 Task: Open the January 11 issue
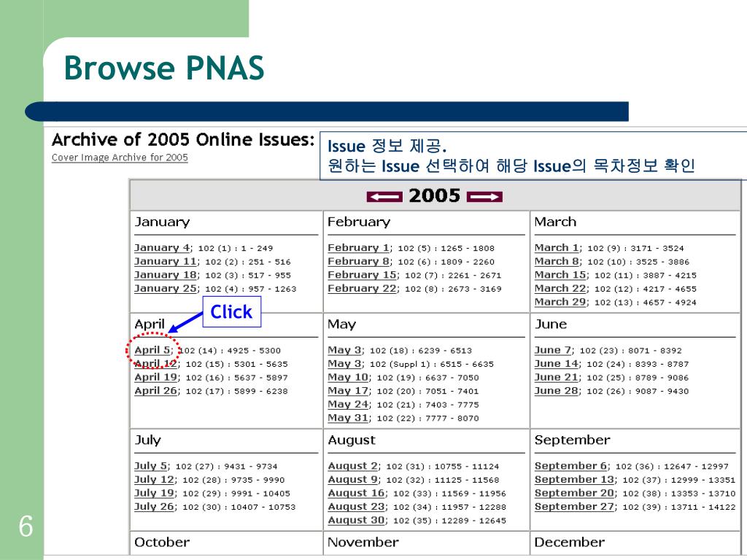point(166,262)
